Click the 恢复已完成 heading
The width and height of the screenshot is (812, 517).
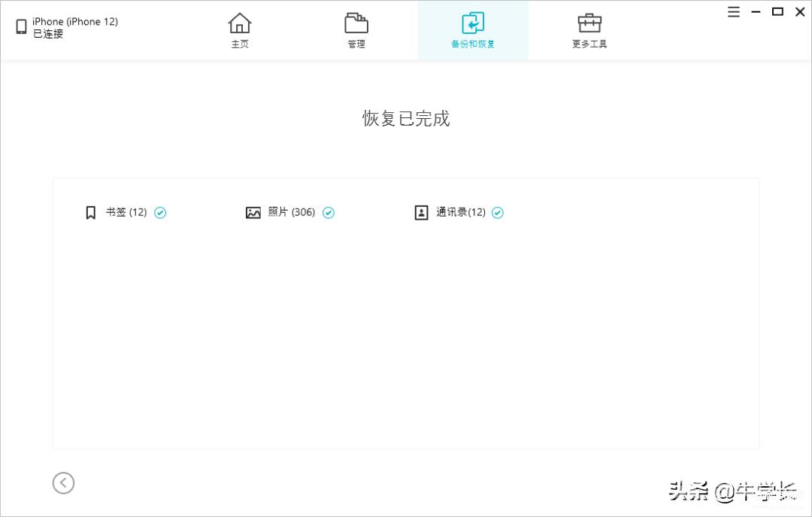click(x=406, y=119)
